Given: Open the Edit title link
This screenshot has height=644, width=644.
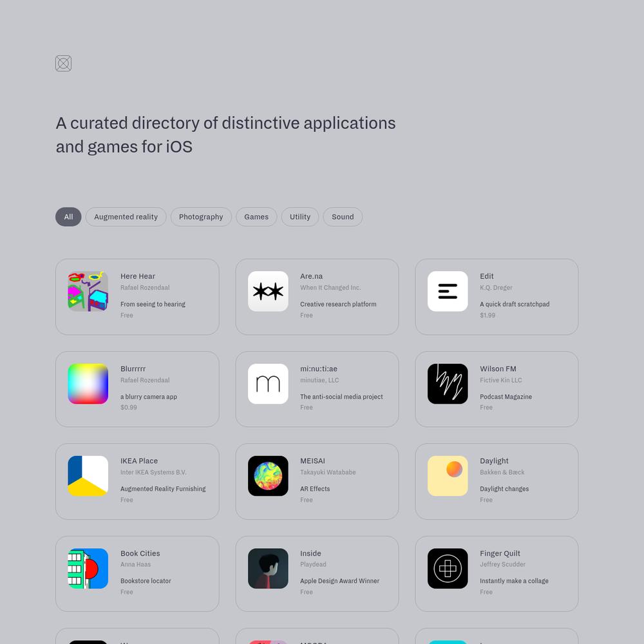Looking at the screenshot, I should click(487, 276).
